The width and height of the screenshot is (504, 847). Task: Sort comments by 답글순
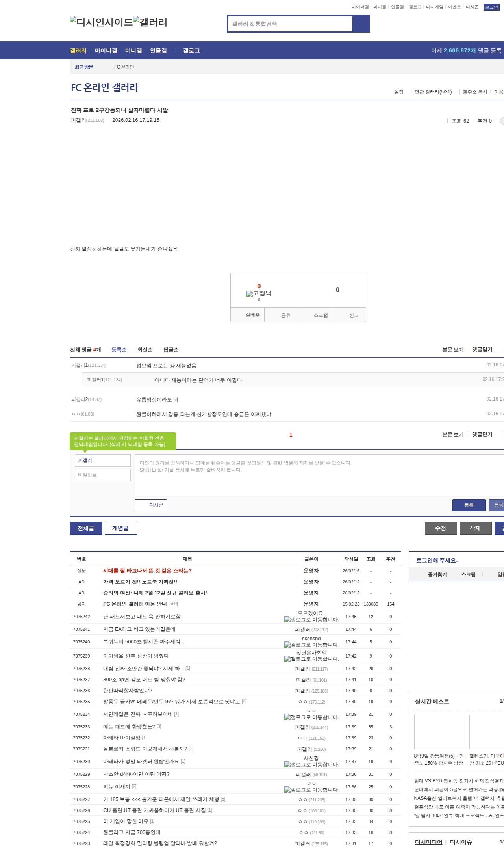tap(171, 350)
